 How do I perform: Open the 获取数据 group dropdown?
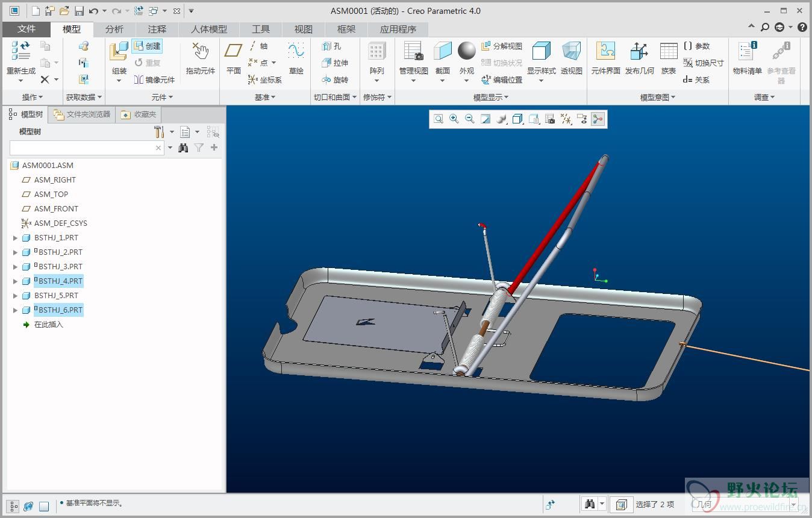coord(84,97)
